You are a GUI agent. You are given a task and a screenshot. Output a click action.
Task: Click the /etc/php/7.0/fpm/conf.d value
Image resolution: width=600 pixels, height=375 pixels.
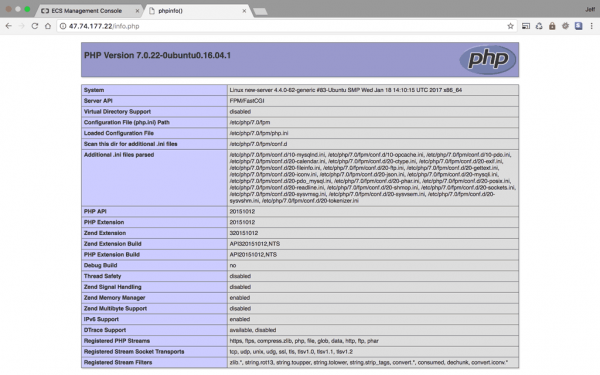[x=258, y=144]
